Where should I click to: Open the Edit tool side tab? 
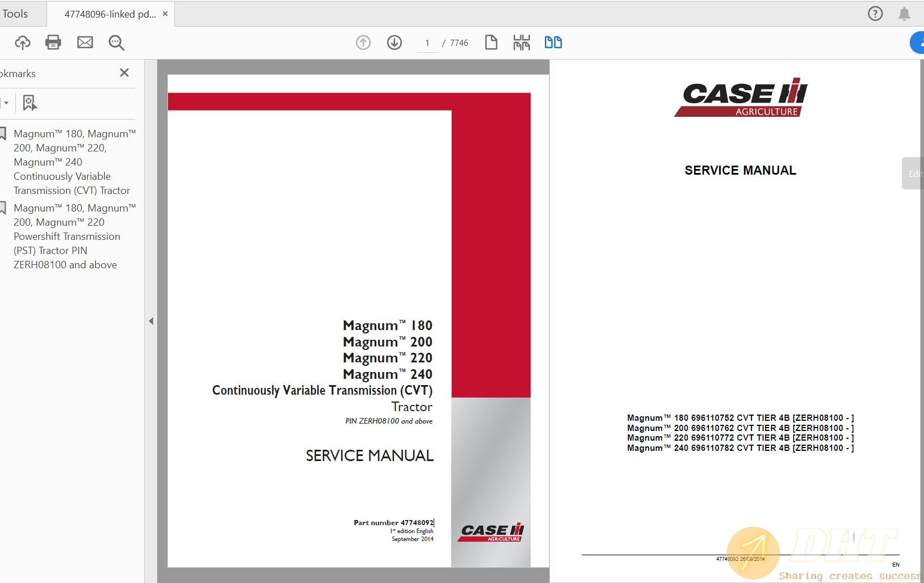[x=913, y=174]
